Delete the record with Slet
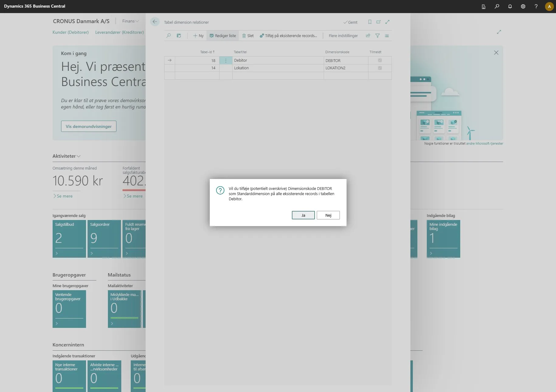 click(248, 36)
